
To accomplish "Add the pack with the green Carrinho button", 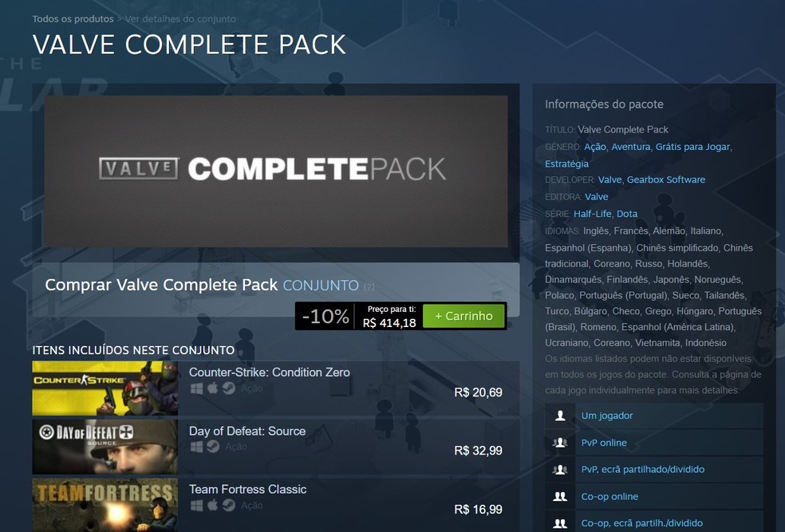I will (x=464, y=316).
